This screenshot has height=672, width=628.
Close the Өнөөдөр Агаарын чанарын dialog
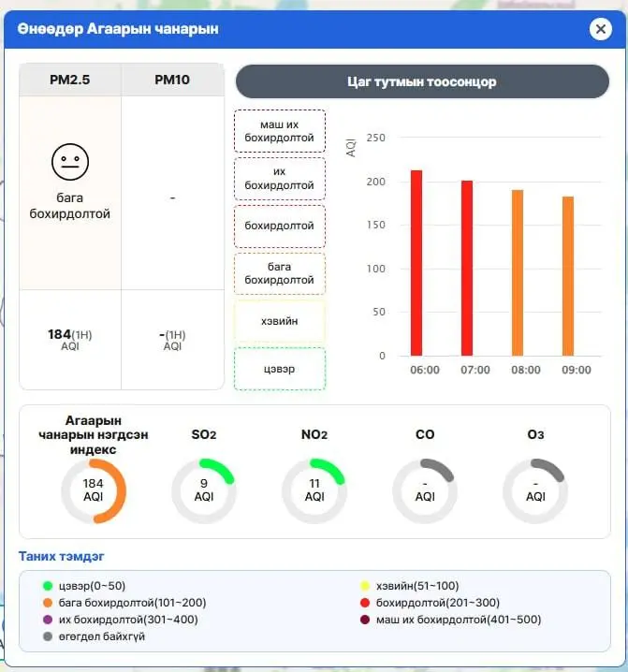600,29
